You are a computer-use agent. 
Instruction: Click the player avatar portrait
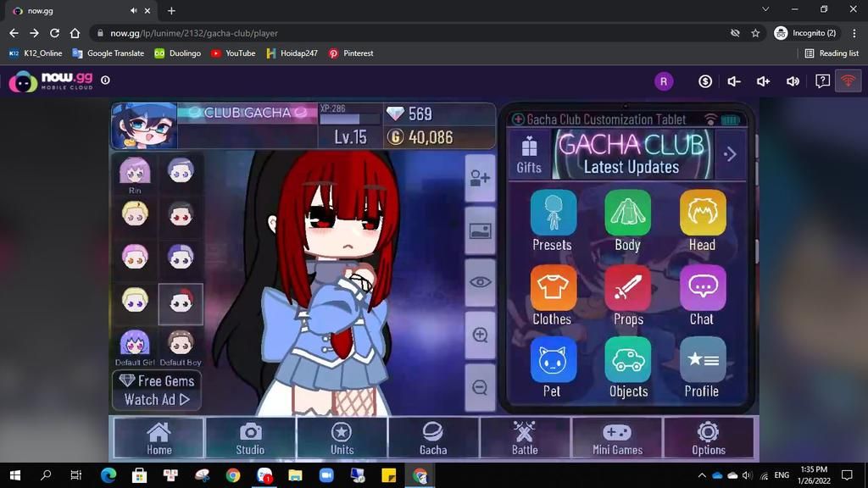pyautogui.click(x=144, y=125)
